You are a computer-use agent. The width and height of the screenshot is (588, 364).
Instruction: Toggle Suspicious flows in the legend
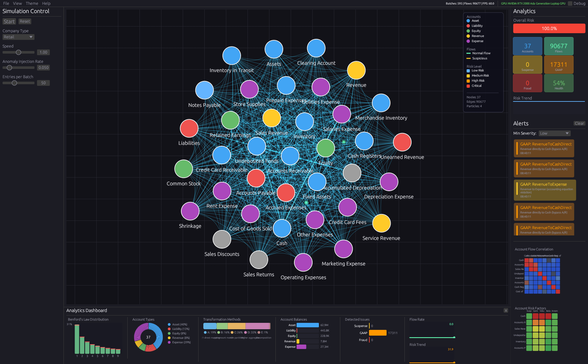pos(478,58)
